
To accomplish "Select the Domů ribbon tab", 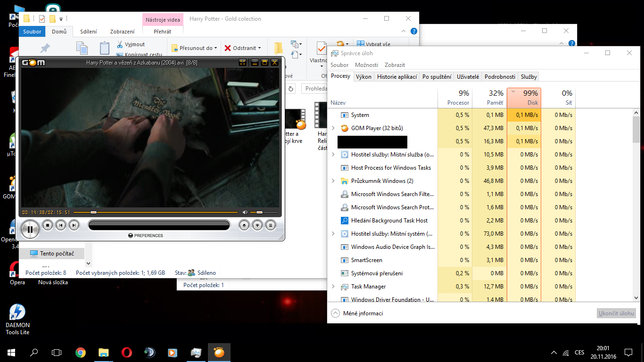I will [x=59, y=32].
